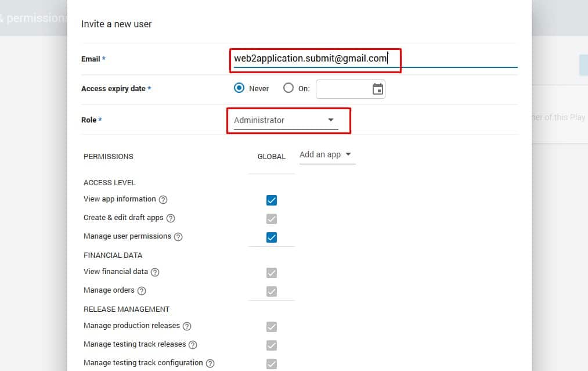
Task: Select the Never expiry radio button
Action: 239,88
